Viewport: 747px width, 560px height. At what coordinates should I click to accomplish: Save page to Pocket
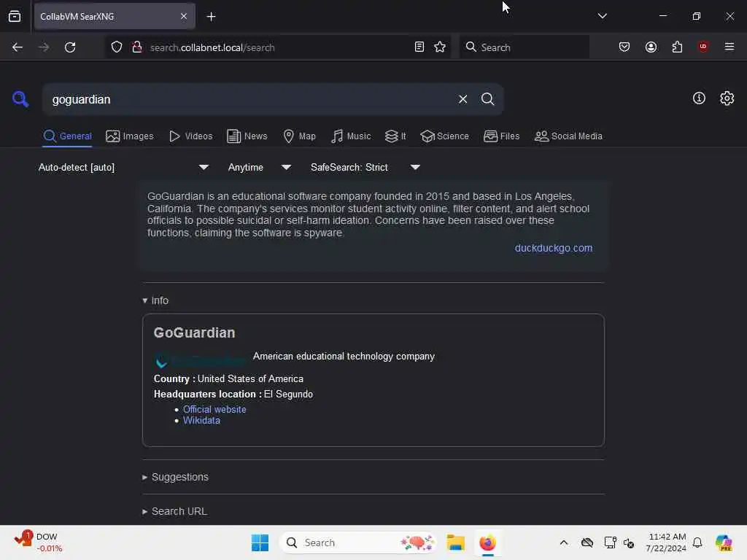[624, 47]
